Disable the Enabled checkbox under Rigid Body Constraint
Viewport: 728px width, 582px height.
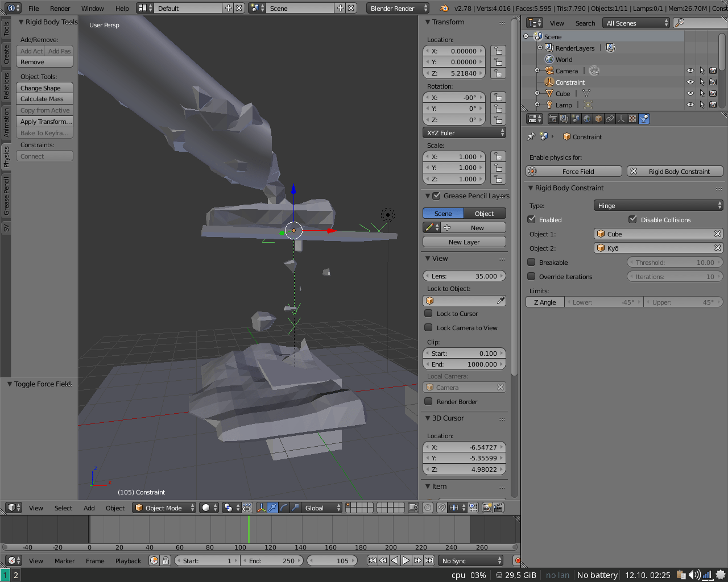click(x=531, y=219)
